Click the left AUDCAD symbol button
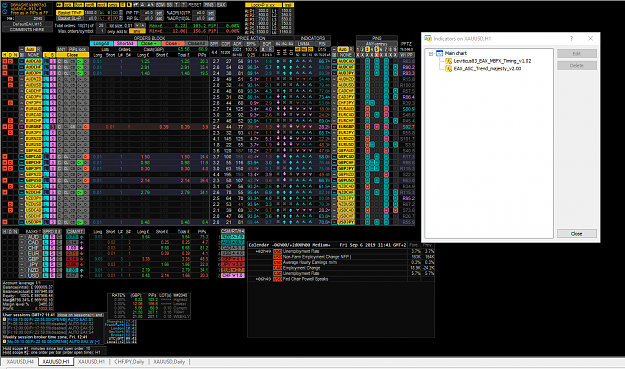Screen dimensions: 625x369 (x=33, y=61)
